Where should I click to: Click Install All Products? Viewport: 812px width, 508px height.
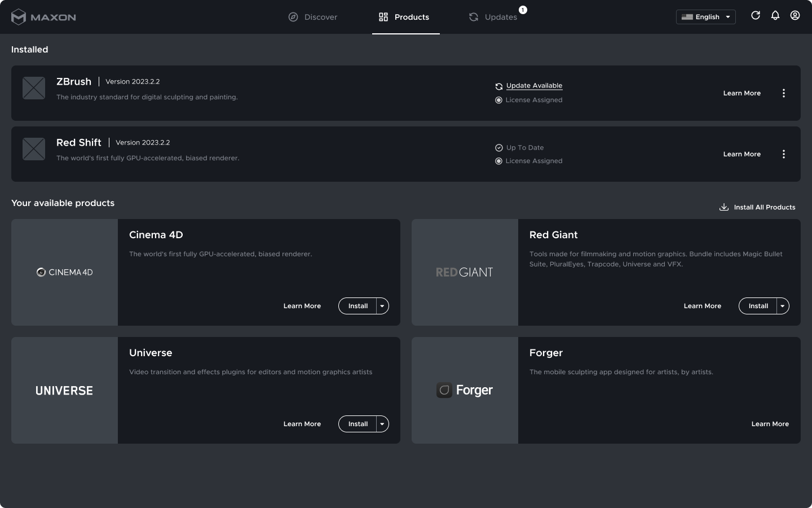757,207
